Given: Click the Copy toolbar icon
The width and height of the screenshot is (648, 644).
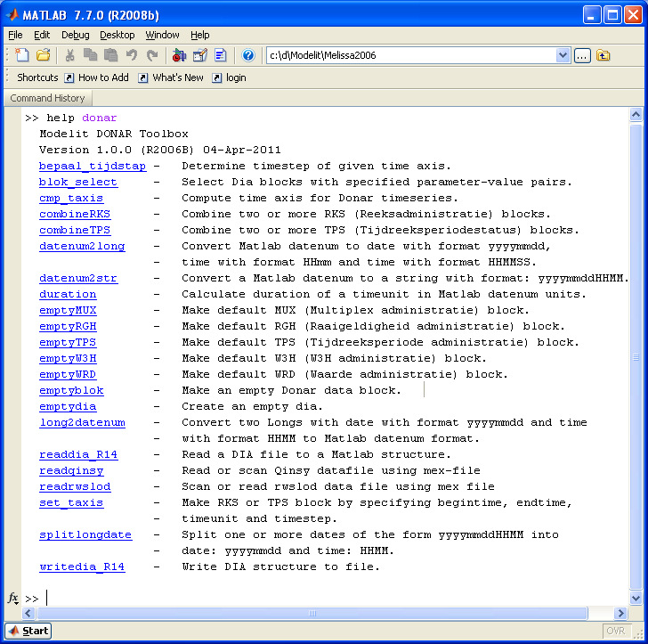Looking at the screenshot, I should 90,55.
